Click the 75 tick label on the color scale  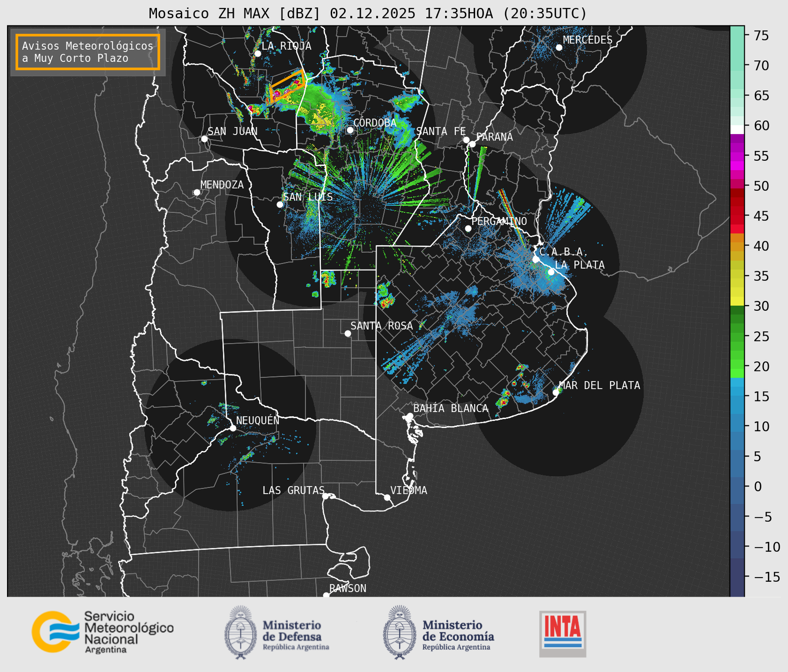pos(761,36)
